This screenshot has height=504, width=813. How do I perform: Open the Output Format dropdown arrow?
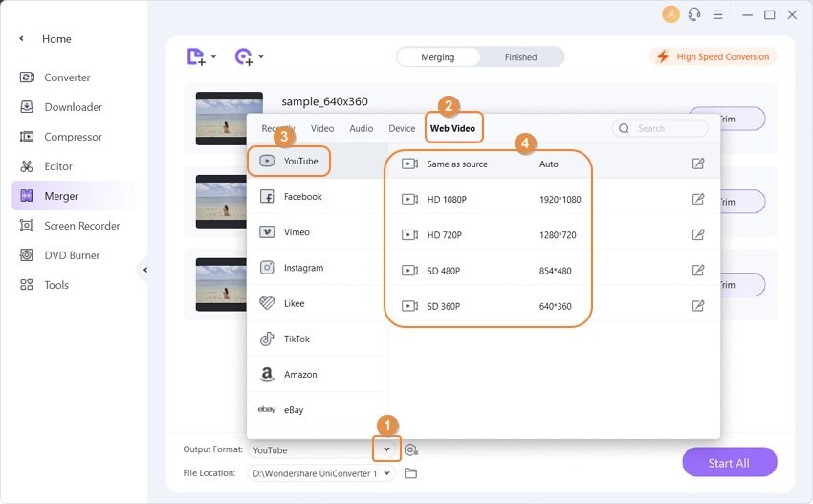pos(386,449)
